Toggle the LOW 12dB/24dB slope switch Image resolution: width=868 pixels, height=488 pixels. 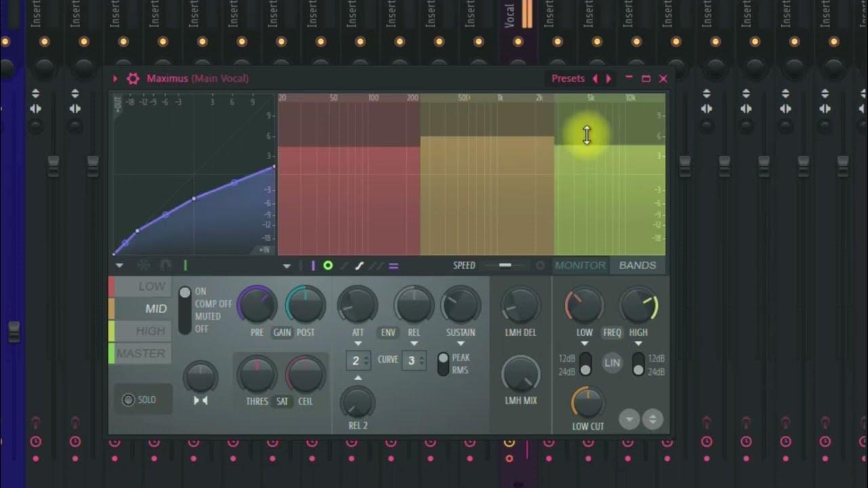coord(586,364)
